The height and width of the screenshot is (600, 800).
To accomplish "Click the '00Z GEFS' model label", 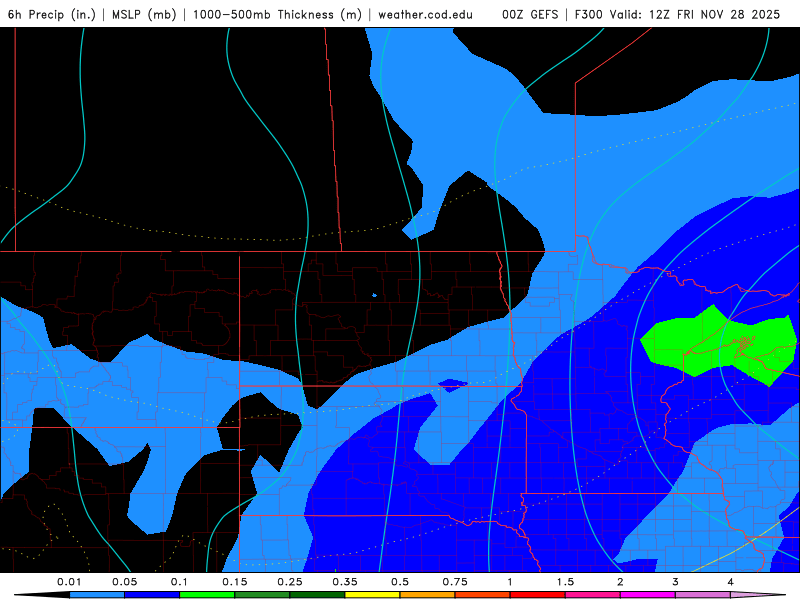I will pyautogui.click(x=530, y=14).
